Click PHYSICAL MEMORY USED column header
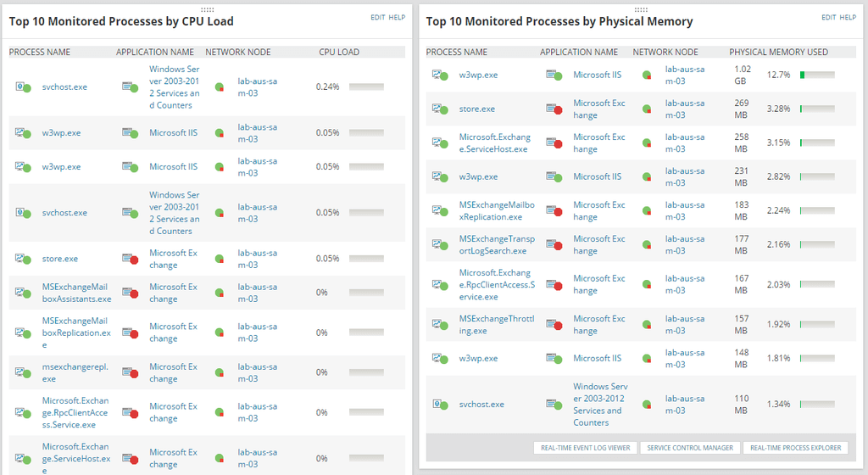Screen dimensions: 868x475 (x=778, y=52)
